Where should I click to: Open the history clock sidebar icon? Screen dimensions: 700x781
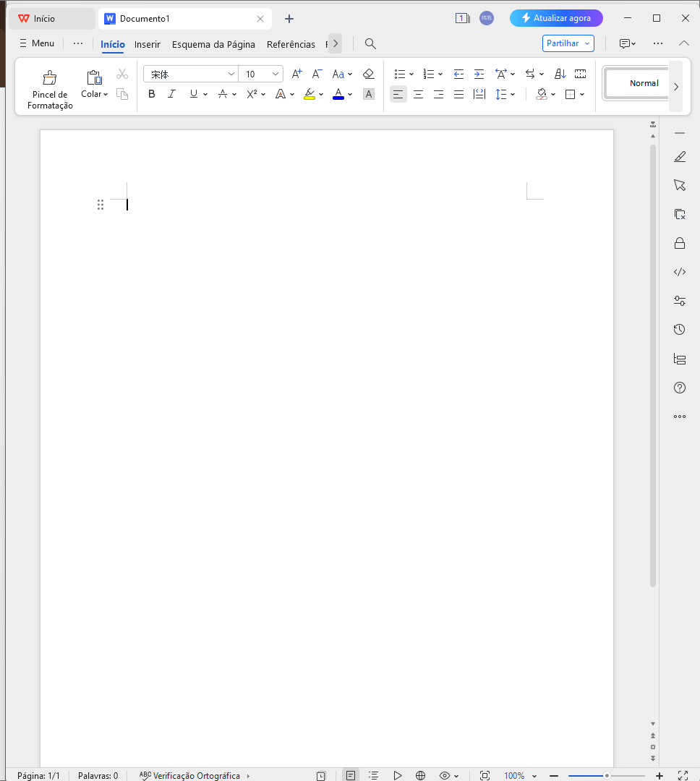click(x=680, y=329)
